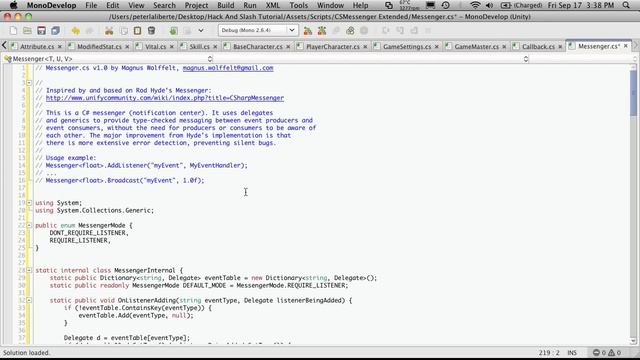640x360 pixels.
Task: Open the navigation history dropdown arrow
Action: click(x=201, y=31)
